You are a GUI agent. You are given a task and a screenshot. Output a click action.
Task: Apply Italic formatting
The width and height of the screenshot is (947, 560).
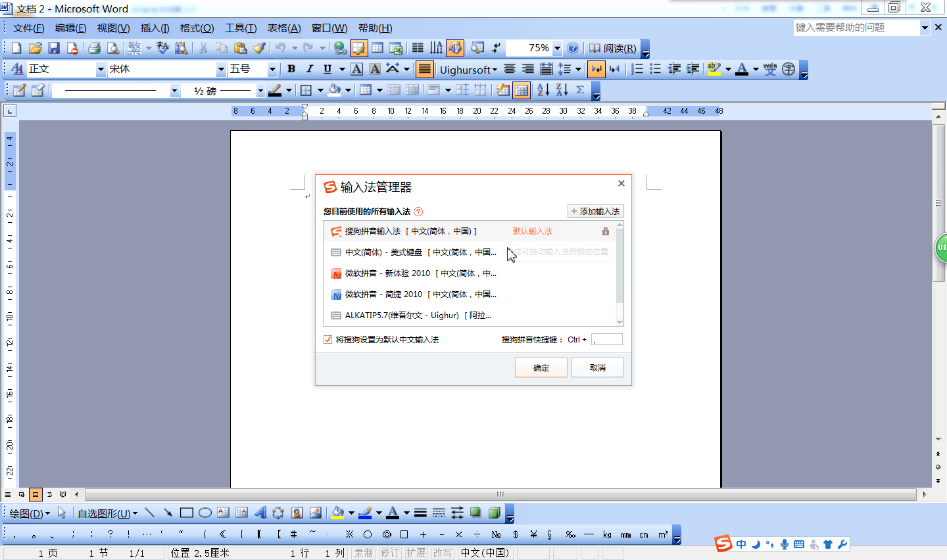[309, 69]
